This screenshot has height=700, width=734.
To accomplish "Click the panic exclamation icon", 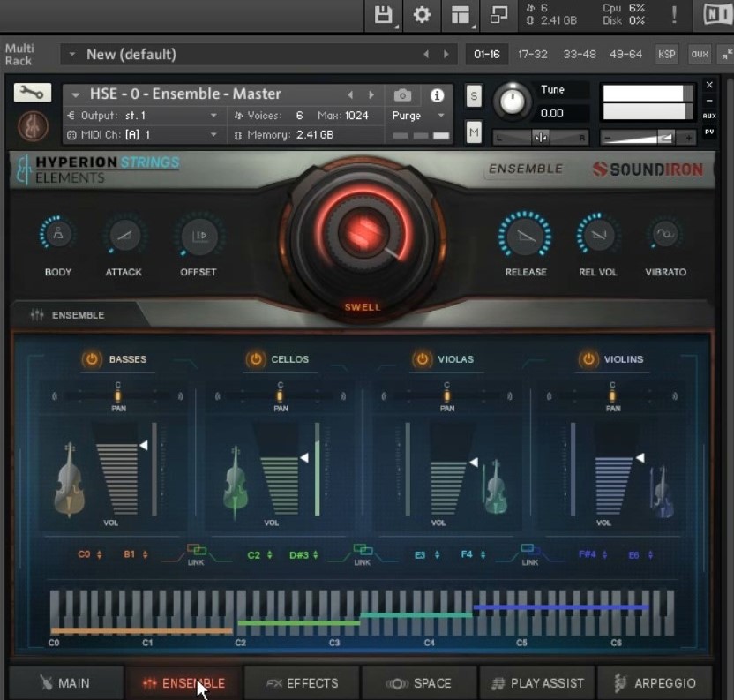I will (675, 14).
